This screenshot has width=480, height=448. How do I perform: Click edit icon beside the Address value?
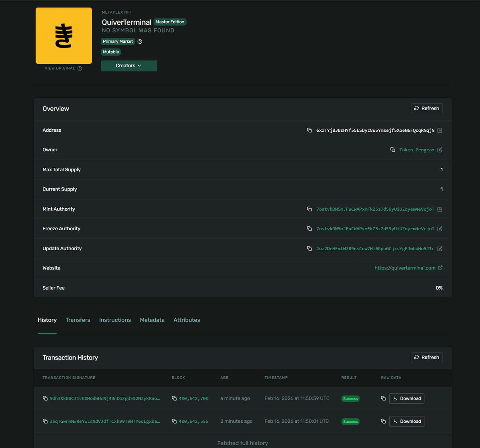coord(440,130)
